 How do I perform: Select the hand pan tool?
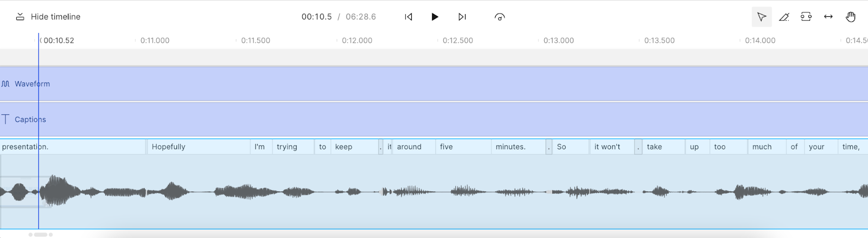(x=851, y=17)
